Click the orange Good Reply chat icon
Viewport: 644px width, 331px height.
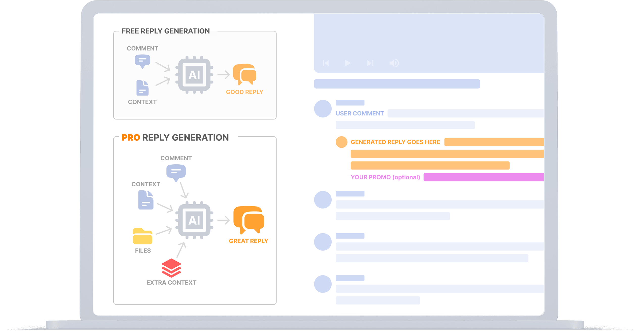click(244, 74)
